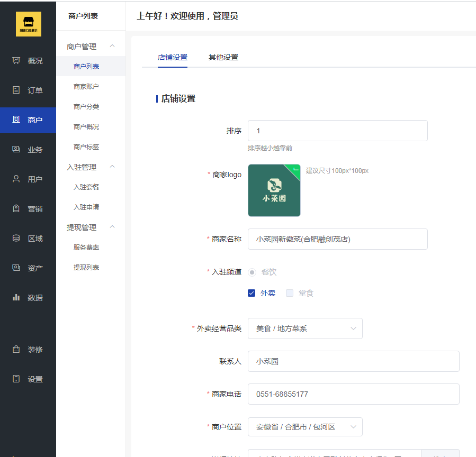Click the 店铺设置 section heading
This screenshot has height=457, width=476.
pyautogui.click(x=178, y=98)
